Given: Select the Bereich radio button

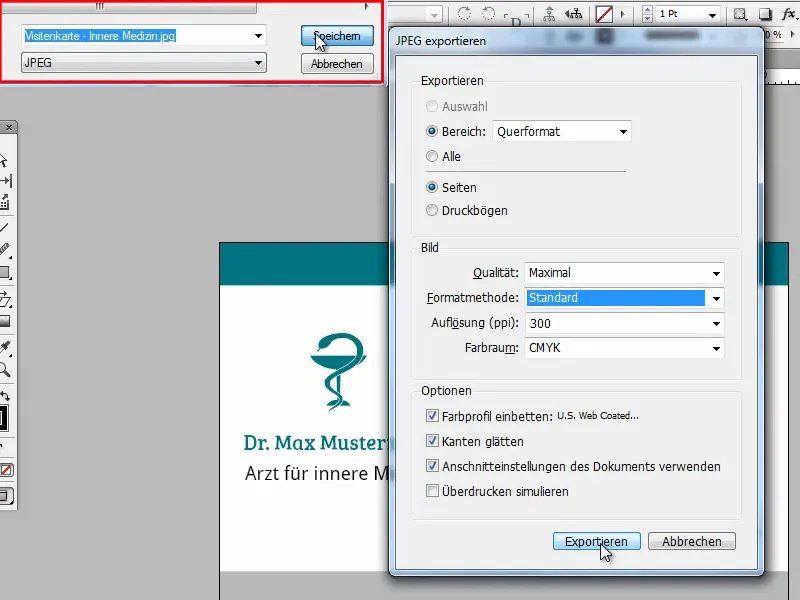Looking at the screenshot, I should 432,131.
